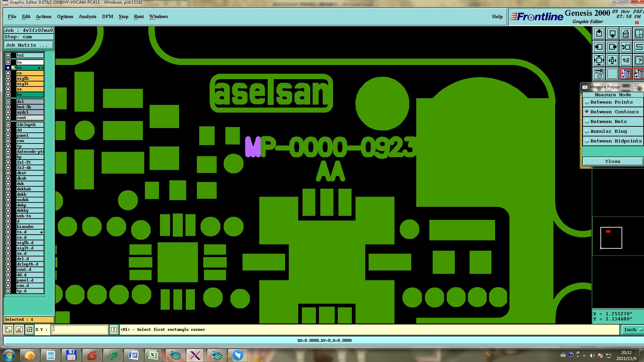This screenshot has width=644, height=362.
Task: Toggle checkbox for layer sig2b
Action: coord(8,78)
